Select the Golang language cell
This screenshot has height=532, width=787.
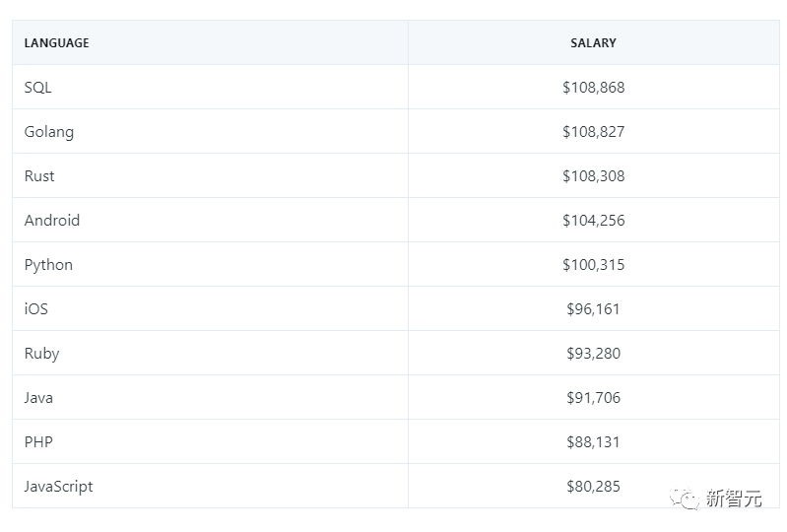coord(49,132)
